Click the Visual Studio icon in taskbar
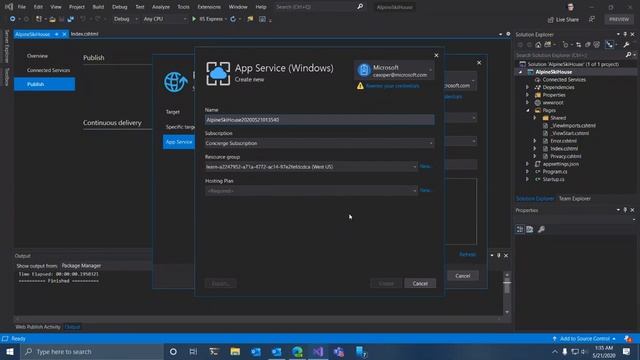This screenshot has width=640, height=360. (318, 351)
